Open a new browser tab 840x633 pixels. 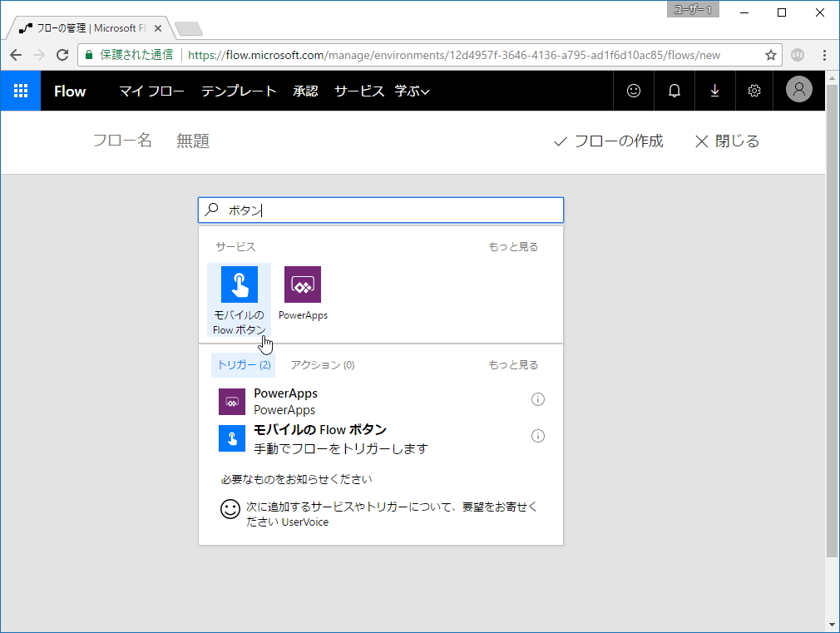pos(189,28)
